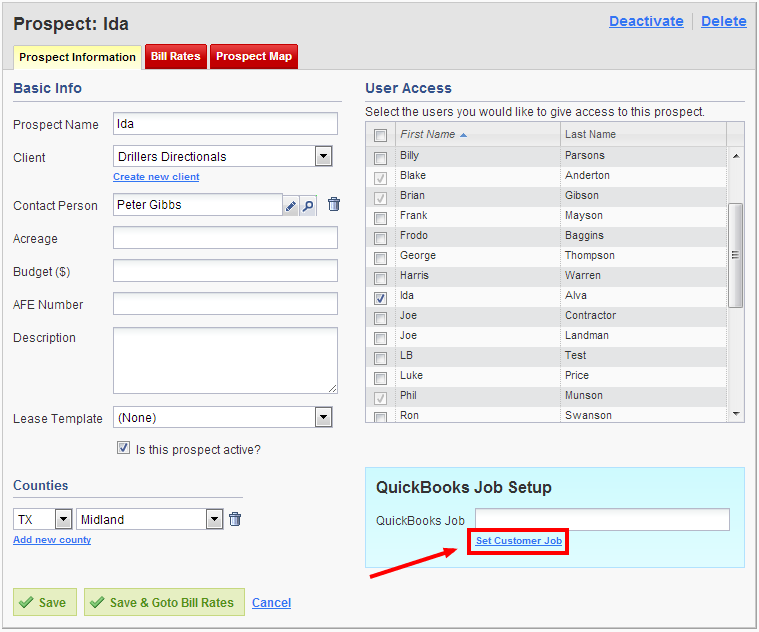Open the Prospect Map tab
The height and width of the screenshot is (632, 759).
click(254, 57)
